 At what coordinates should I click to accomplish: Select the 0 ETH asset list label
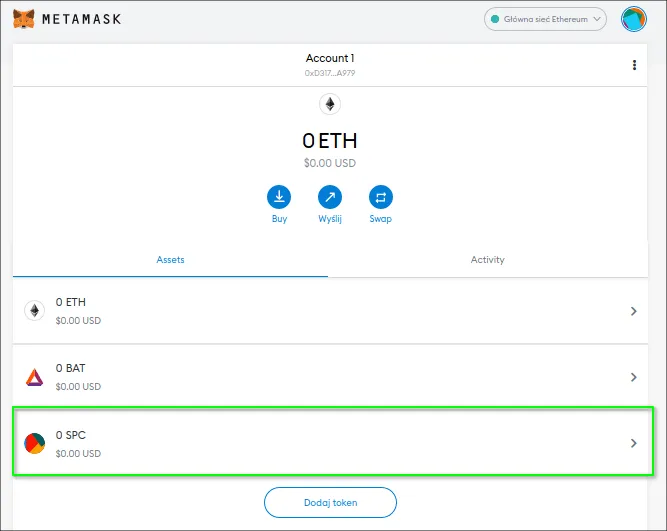tap(71, 302)
